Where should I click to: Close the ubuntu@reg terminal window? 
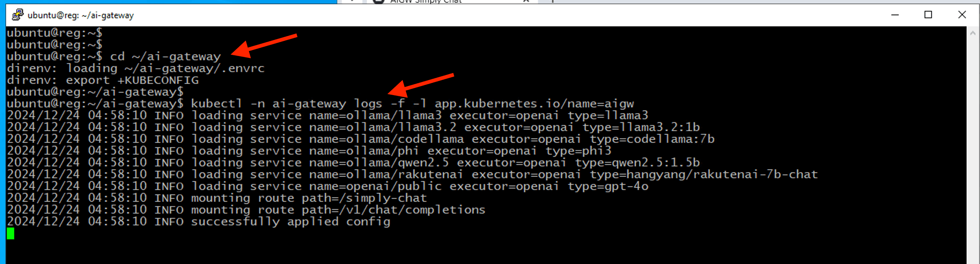click(x=961, y=15)
